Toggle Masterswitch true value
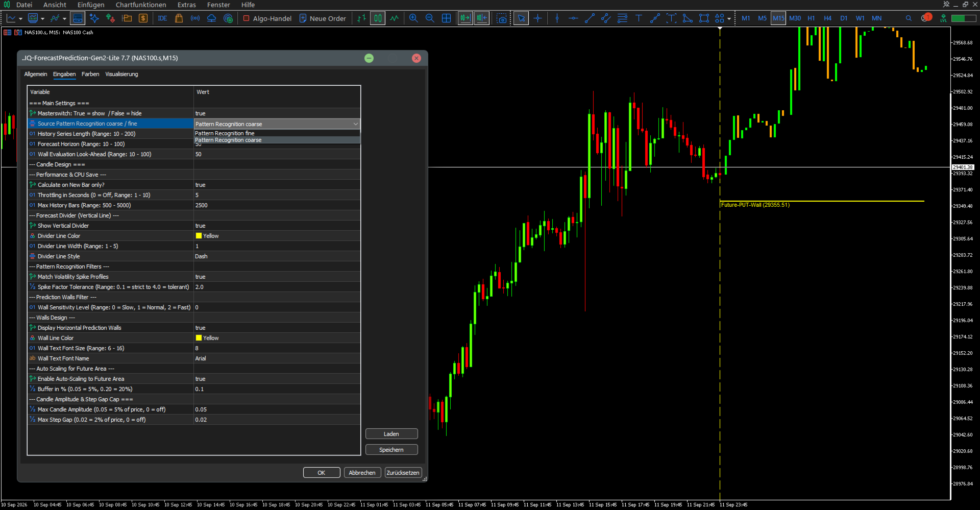This screenshot has width=980, height=510. pos(277,113)
